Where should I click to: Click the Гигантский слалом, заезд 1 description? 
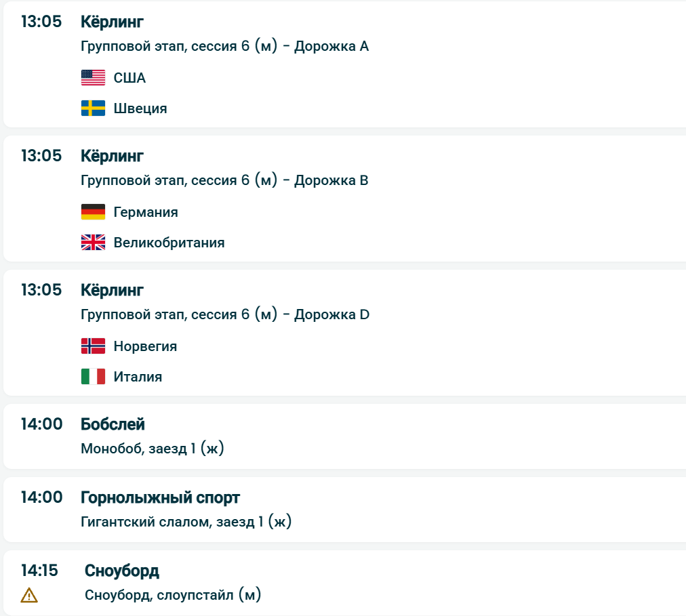[186, 522]
